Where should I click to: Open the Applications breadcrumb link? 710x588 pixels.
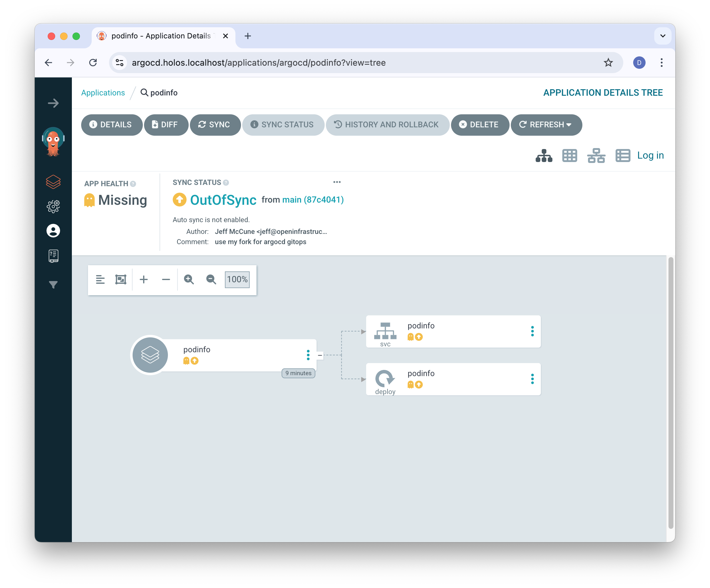point(103,93)
